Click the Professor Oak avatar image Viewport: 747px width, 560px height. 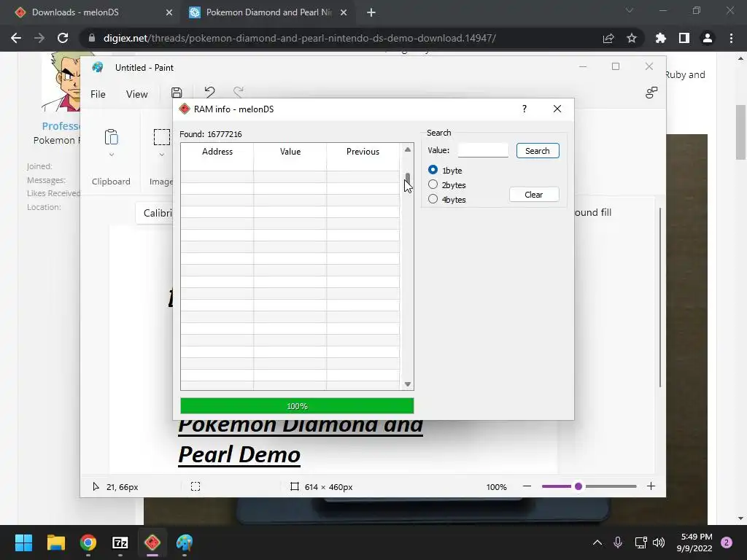click(61, 82)
